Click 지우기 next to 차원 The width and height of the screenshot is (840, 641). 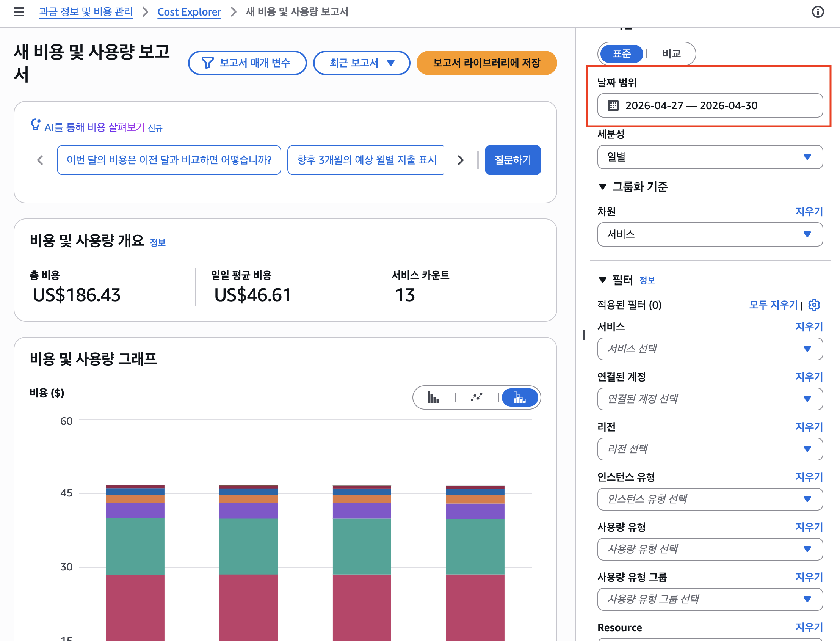point(809,211)
